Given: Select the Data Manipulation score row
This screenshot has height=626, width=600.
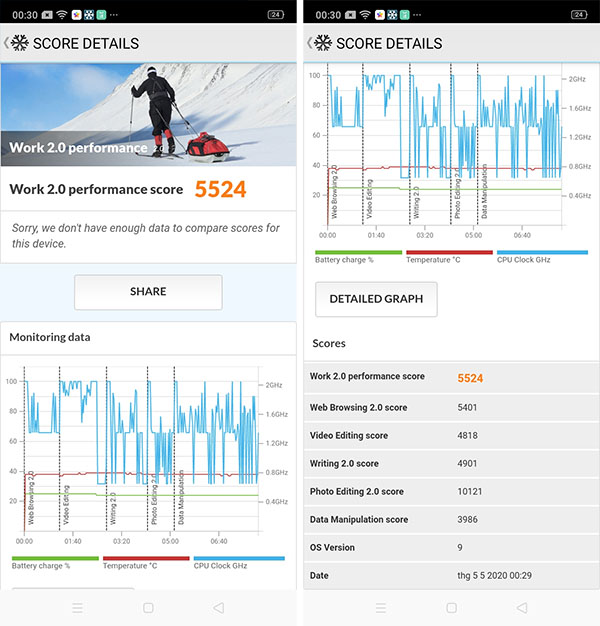Looking at the screenshot, I should coord(451,519).
